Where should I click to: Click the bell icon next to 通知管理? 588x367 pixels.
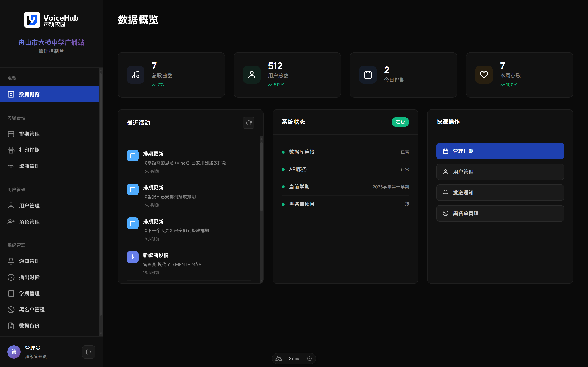tap(11, 261)
